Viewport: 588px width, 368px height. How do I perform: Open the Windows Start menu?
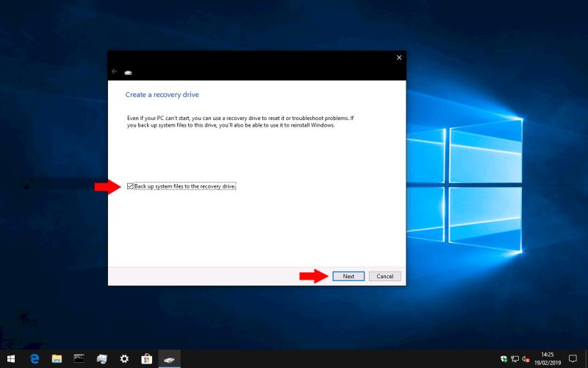pos(11,359)
